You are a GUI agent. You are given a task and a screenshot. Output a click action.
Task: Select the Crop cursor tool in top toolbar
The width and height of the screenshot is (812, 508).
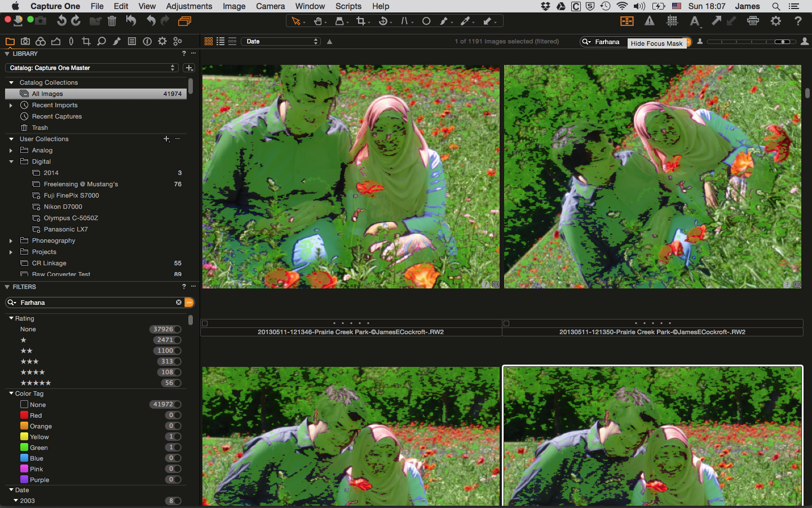pyautogui.click(x=361, y=21)
